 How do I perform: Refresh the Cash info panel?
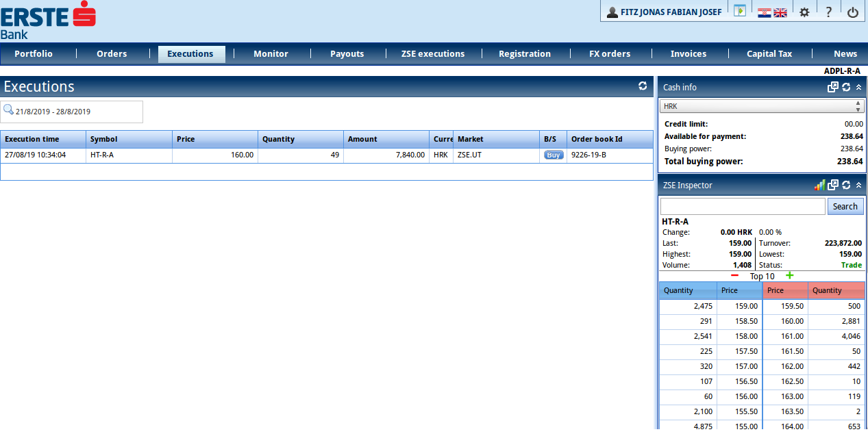coord(846,87)
